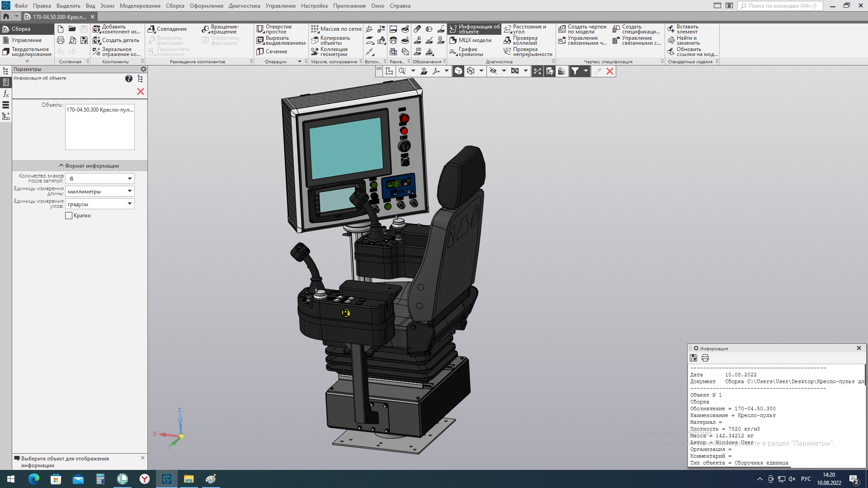The width and height of the screenshot is (868, 488).
Task: Click 'Твердотельное моделирование' toolset button
Action: (x=27, y=52)
